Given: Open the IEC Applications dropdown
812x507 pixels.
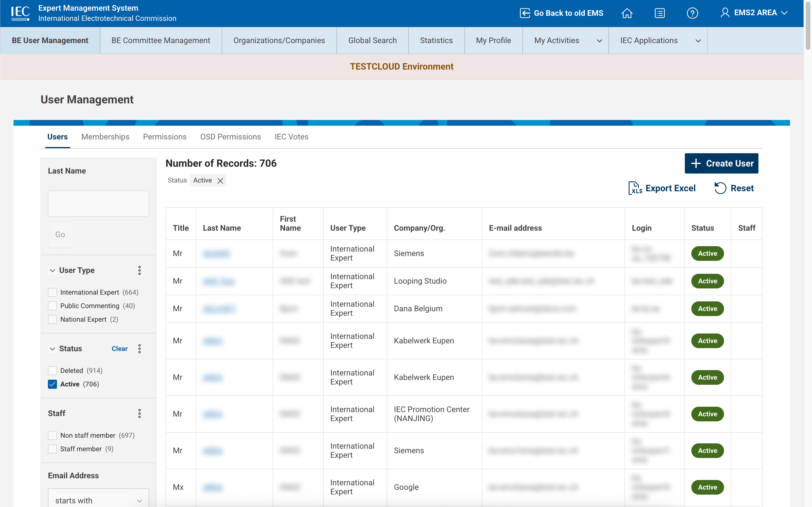Looking at the screenshot, I should point(698,41).
